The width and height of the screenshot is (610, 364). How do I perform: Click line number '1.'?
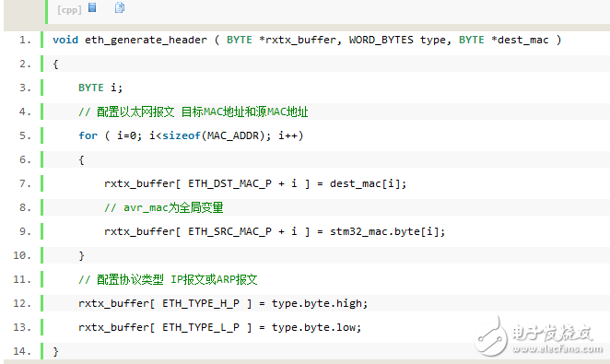tap(25, 40)
